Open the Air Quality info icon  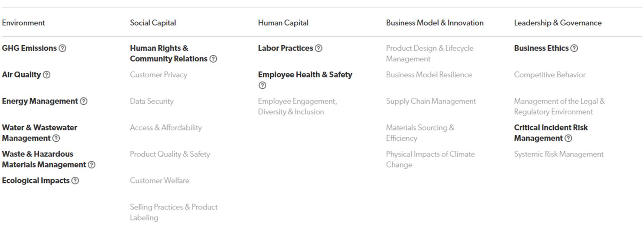[47, 75]
